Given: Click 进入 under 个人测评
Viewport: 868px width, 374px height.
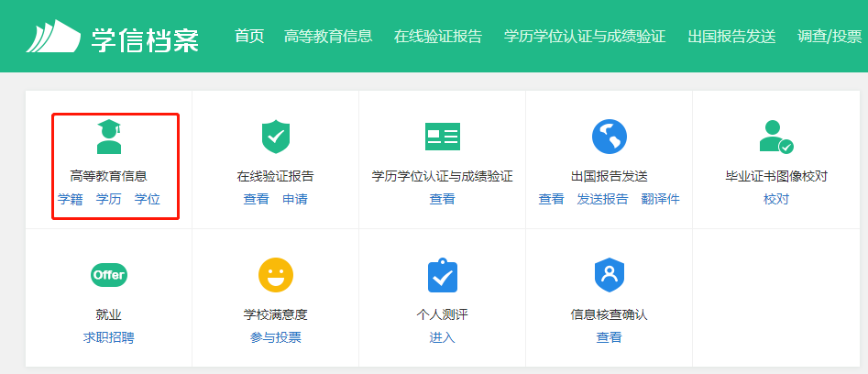Looking at the screenshot, I should [x=443, y=337].
